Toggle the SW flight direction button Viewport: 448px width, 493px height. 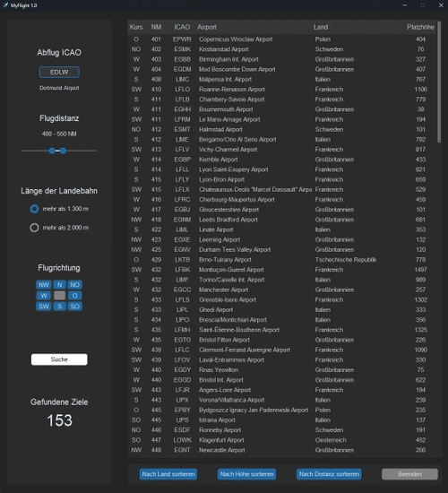(x=44, y=307)
